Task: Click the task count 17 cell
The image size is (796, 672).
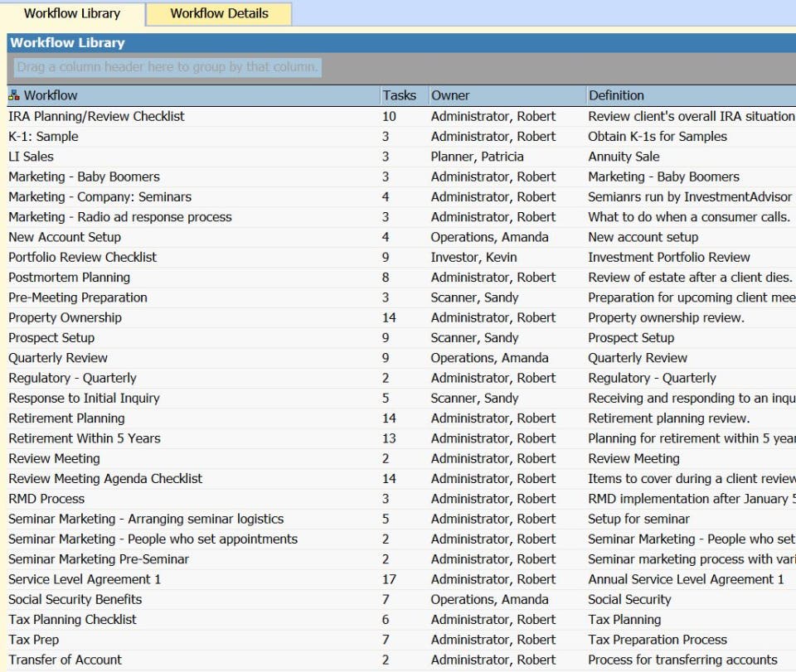Action: (x=389, y=579)
